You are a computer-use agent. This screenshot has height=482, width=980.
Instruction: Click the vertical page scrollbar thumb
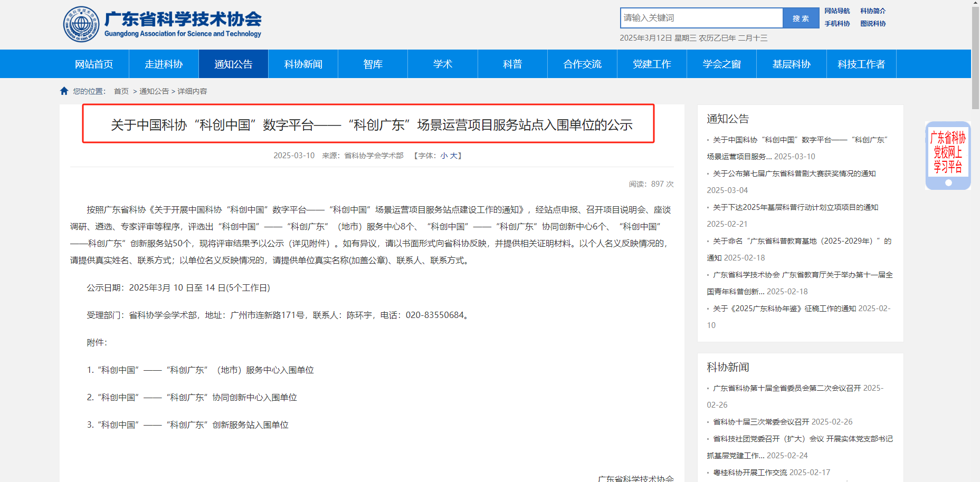point(975,58)
